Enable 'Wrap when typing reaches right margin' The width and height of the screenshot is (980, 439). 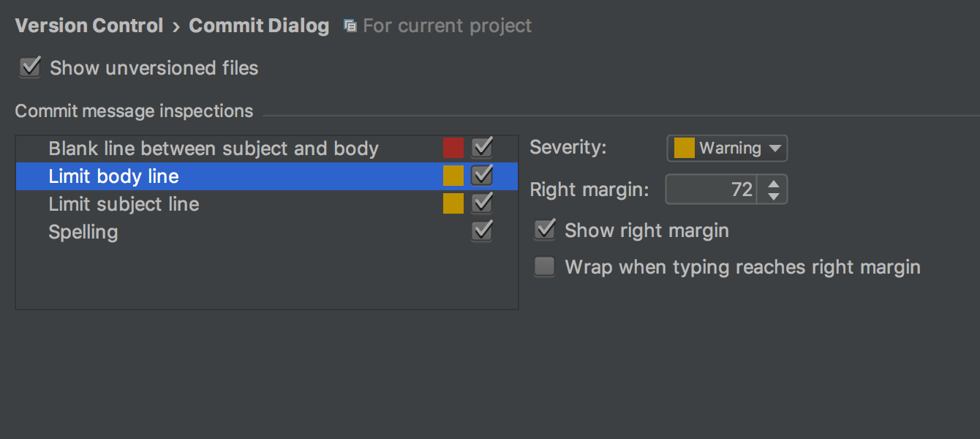pyautogui.click(x=544, y=266)
